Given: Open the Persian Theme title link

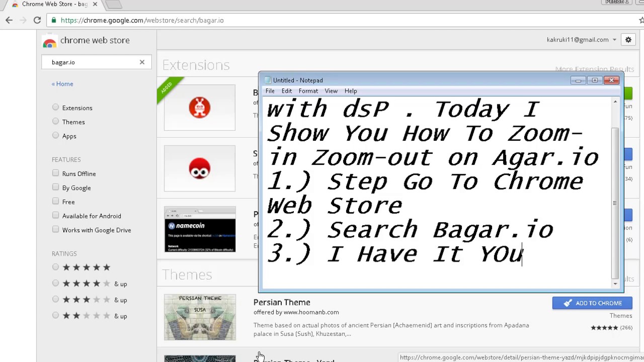Looking at the screenshot, I should coord(282,302).
